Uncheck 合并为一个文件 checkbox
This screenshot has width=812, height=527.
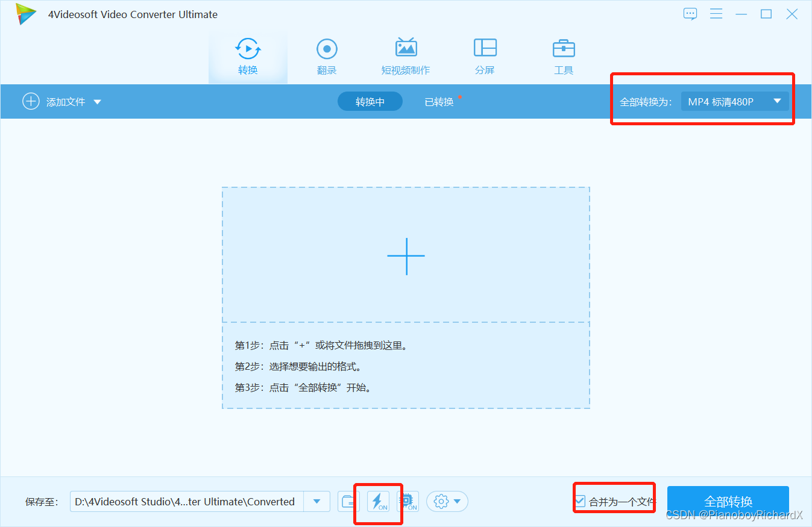[580, 501]
